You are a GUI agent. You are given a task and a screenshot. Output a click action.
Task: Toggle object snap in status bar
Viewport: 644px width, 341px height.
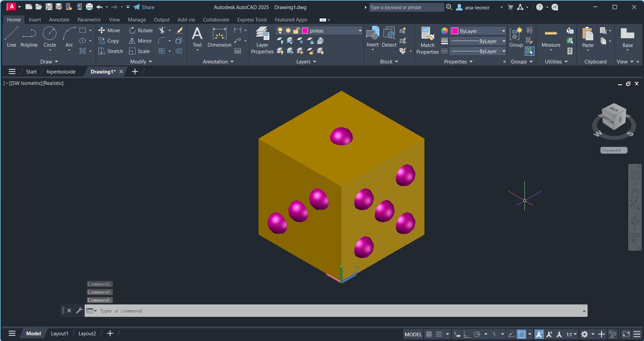click(x=521, y=334)
